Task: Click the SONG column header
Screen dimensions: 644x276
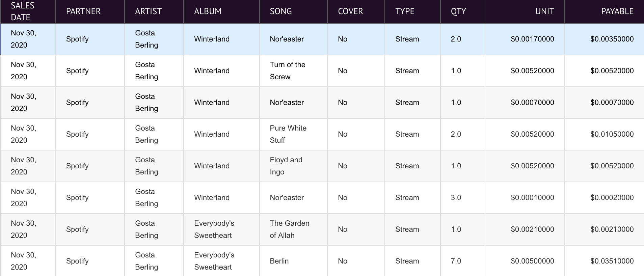Action: 293,11
